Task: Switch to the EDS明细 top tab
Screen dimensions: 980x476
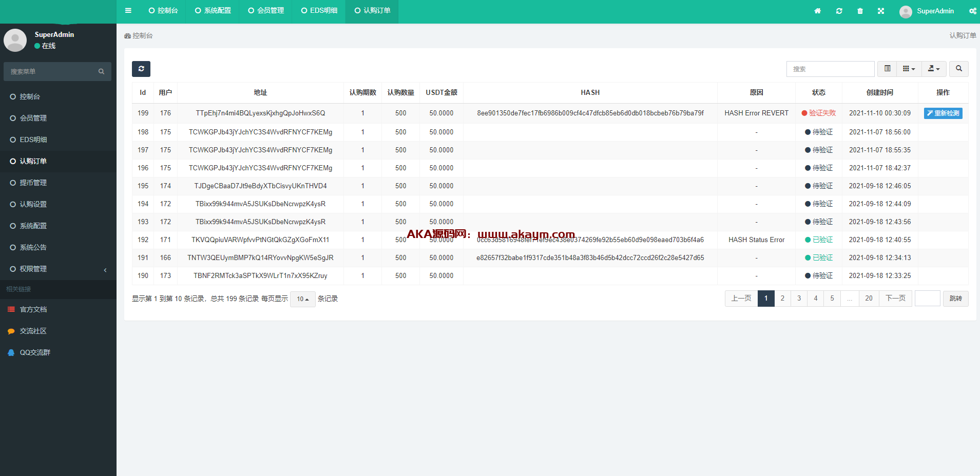Action: [319, 11]
